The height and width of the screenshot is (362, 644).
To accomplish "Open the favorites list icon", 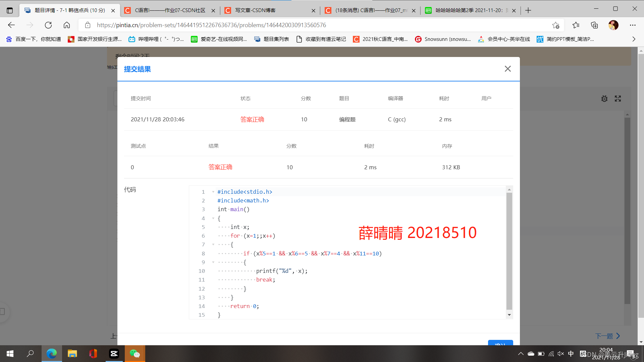I will click(x=576, y=25).
